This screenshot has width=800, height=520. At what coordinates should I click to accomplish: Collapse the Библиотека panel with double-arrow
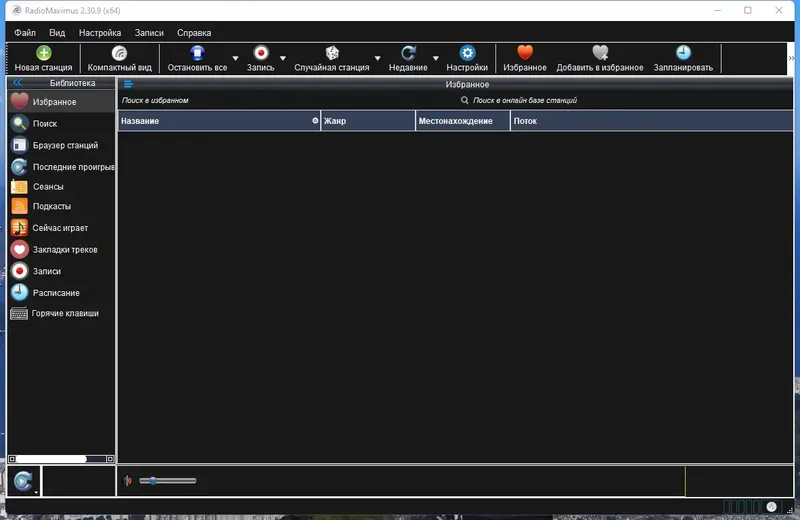coord(17,82)
